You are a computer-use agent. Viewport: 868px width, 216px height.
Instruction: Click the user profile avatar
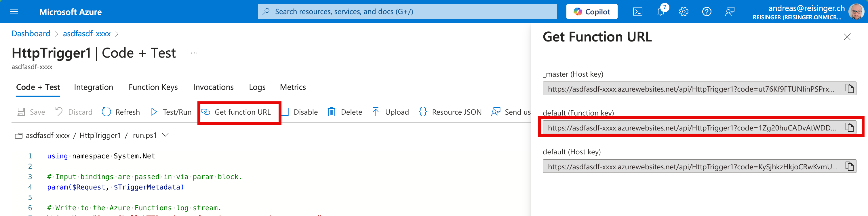[x=856, y=12]
